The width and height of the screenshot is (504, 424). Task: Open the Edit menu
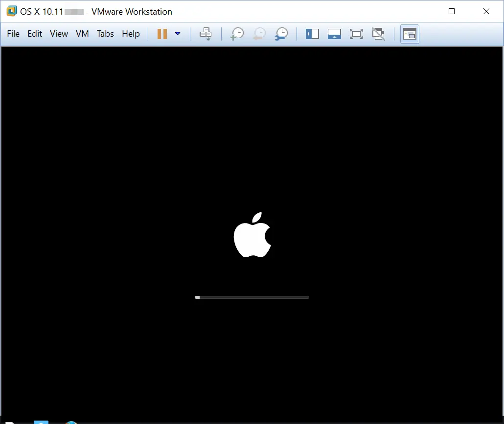tap(34, 34)
